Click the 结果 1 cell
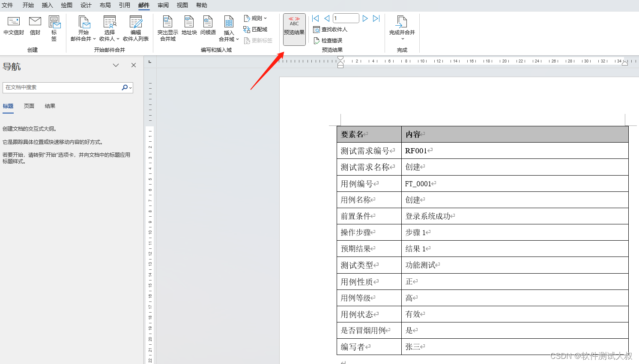The height and width of the screenshot is (364, 639). pyautogui.click(x=515, y=249)
